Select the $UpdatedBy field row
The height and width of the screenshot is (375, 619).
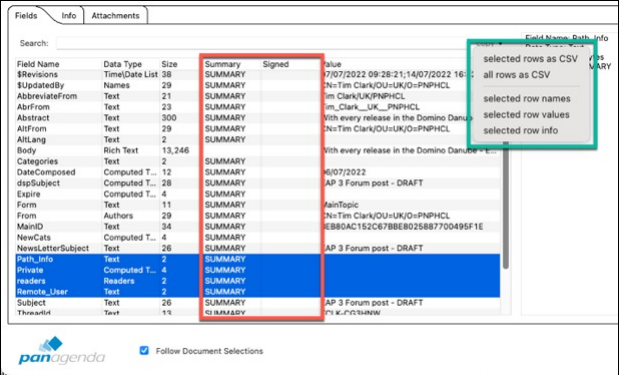[258, 85]
